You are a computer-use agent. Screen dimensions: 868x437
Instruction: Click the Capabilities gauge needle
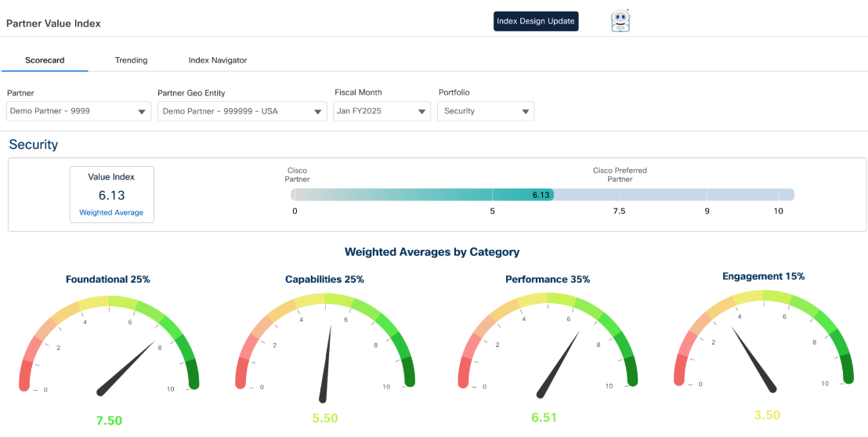(x=326, y=363)
